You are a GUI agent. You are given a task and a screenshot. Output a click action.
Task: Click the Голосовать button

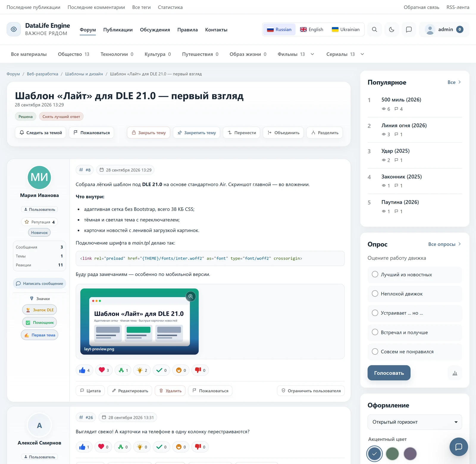tap(389, 373)
